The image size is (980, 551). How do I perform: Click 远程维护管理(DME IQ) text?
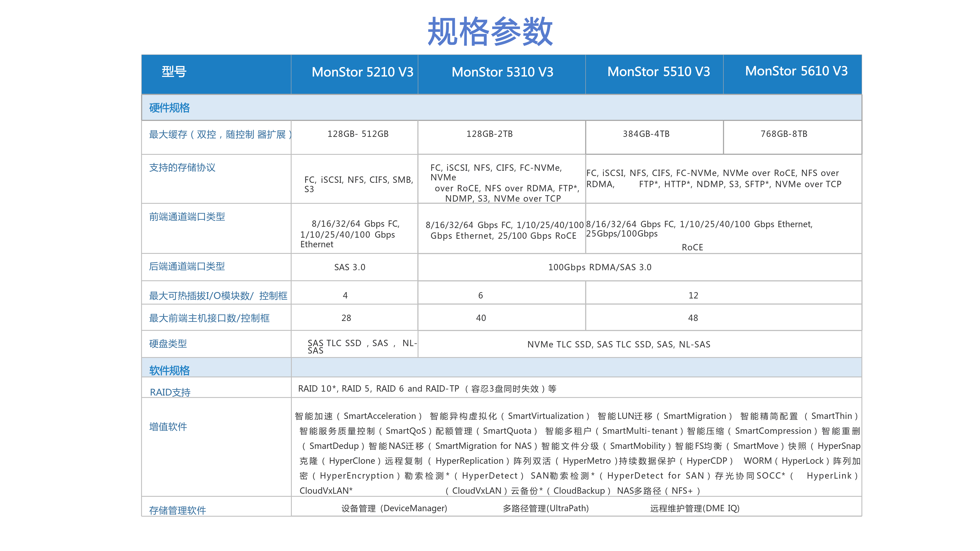click(695, 508)
